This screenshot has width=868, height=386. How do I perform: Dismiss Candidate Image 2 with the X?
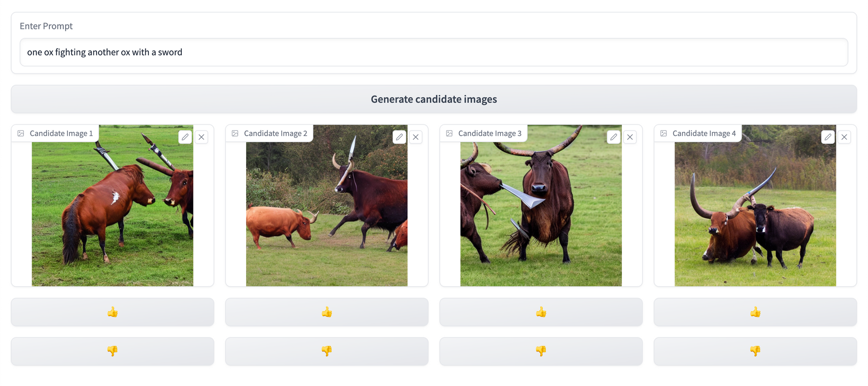[x=415, y=137]
